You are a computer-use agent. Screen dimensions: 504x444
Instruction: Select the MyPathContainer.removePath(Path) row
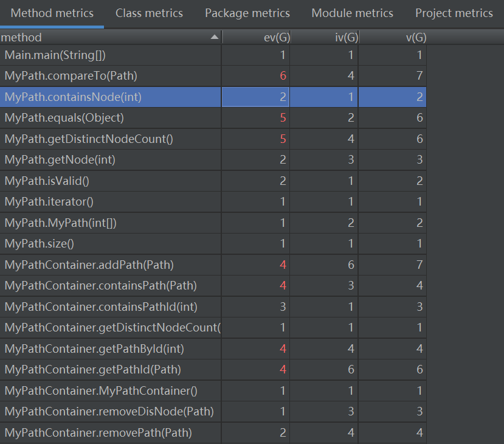(x=213, y=432)
